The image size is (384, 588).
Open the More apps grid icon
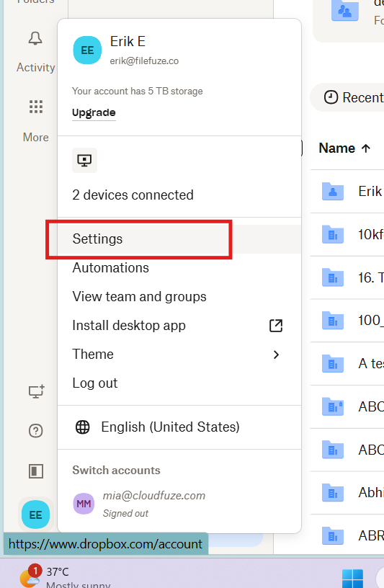point(36,107)
